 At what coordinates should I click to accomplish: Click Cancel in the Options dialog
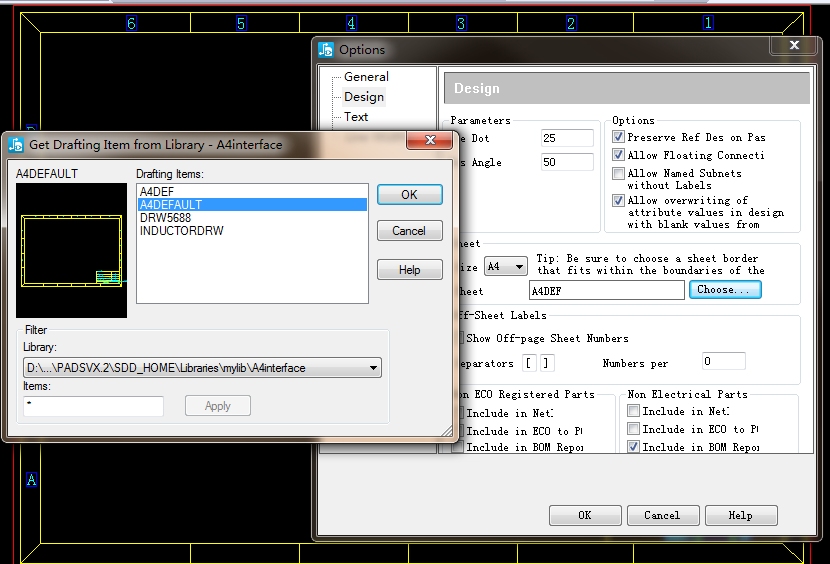pyautogui.click(x=663, y=515)
